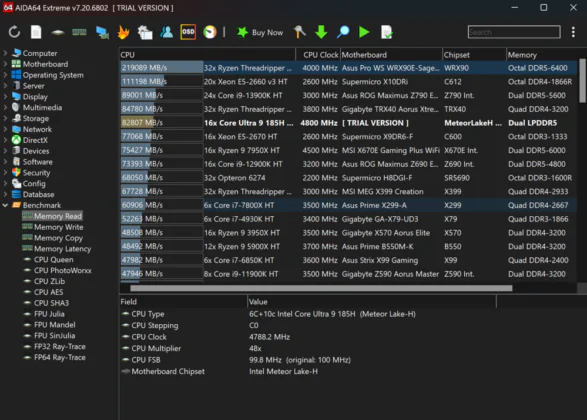Viewport: 587px width, 420px height.
Task: Open the Memory Write benchmark
Action: coord(58,227)
